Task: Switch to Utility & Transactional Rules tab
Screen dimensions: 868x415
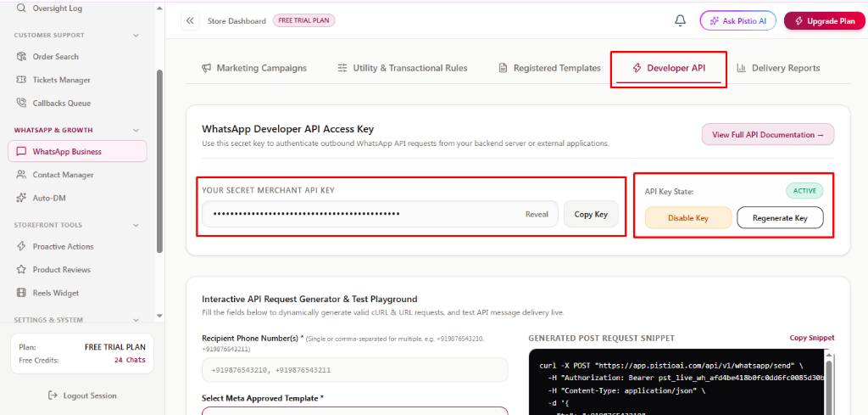Action: click(x=403, y=68)
